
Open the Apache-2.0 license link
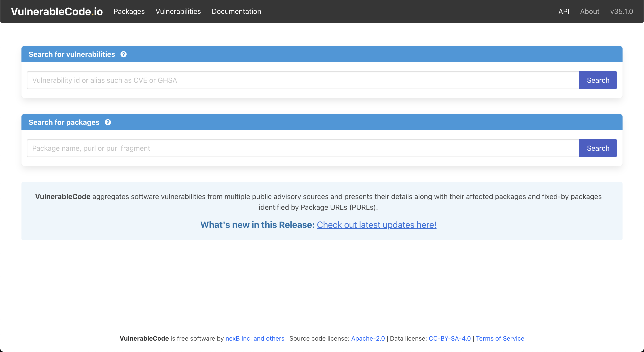(x=368, y=338)
